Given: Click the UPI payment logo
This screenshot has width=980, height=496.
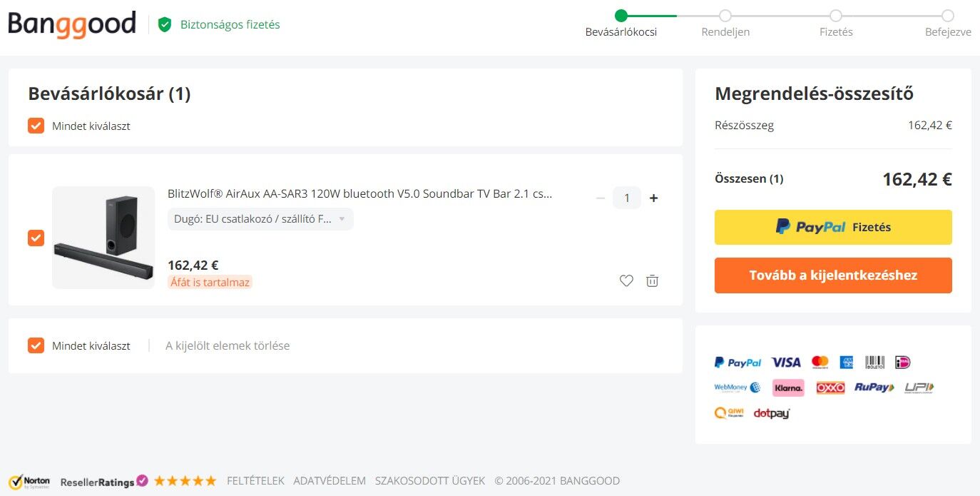Looking at the screenshot, I should [x=919, y=388].
